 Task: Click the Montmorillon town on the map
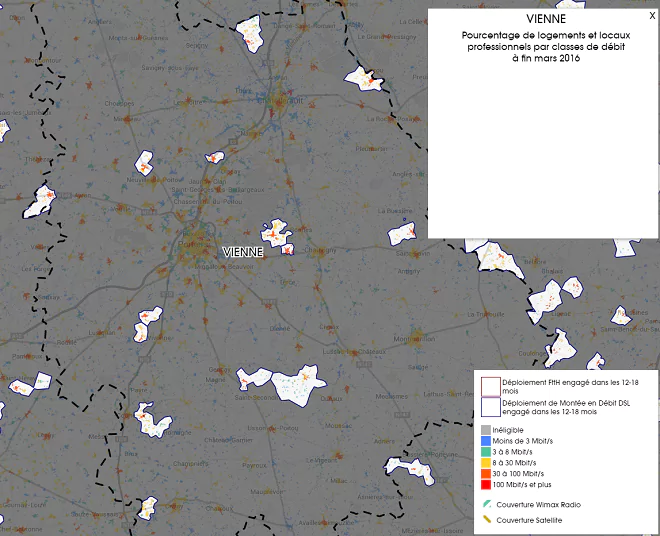(414, 339)
